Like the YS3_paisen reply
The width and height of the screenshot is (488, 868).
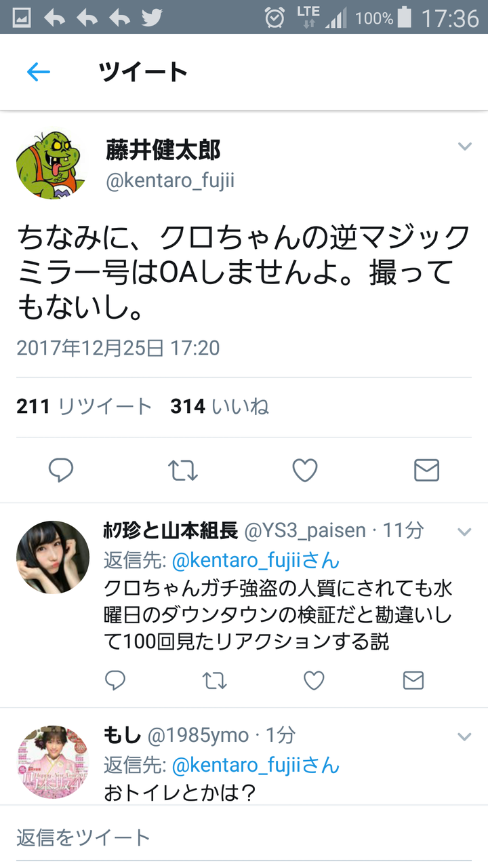pos(314,680)
